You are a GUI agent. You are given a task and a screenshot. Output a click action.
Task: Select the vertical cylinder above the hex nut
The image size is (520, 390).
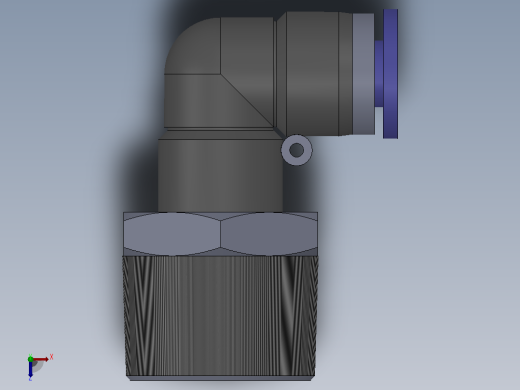pyautogui.click(x=220, y=175)
